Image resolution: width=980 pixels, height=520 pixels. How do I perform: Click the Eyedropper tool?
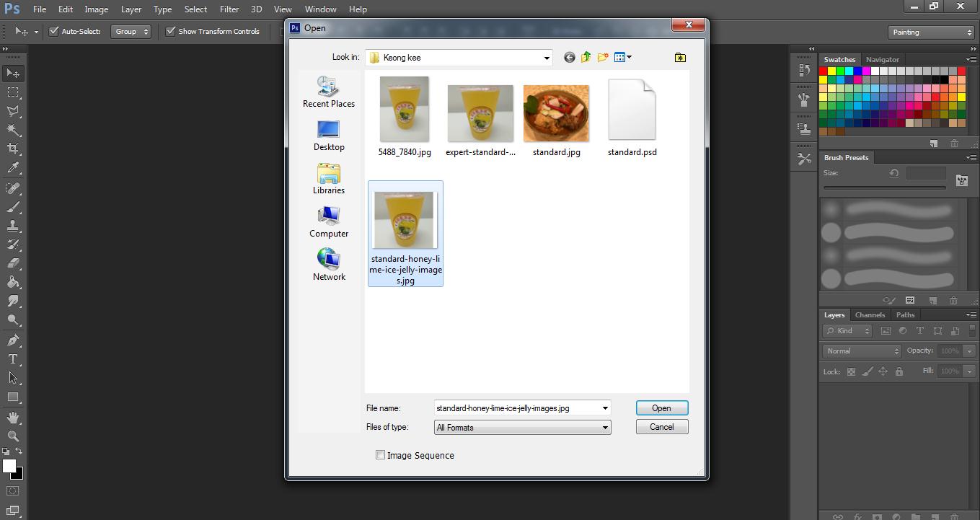[x=13, y=167]
